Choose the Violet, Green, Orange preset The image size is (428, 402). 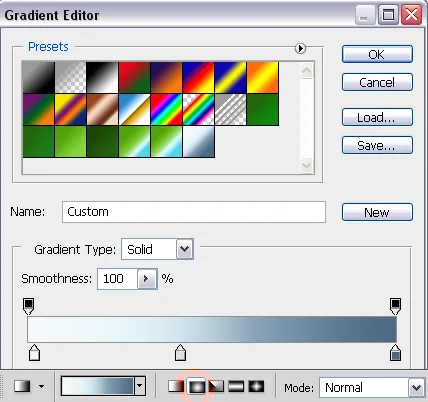[39, 110]
